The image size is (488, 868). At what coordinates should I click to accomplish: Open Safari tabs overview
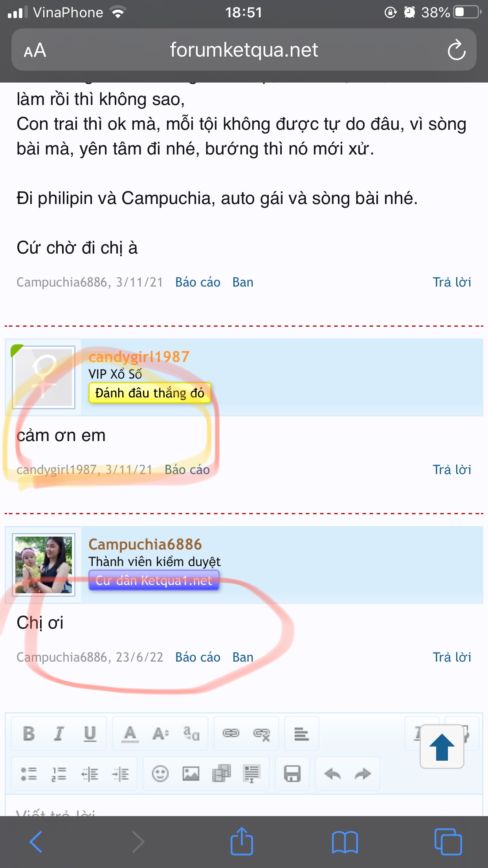[448, 842]
